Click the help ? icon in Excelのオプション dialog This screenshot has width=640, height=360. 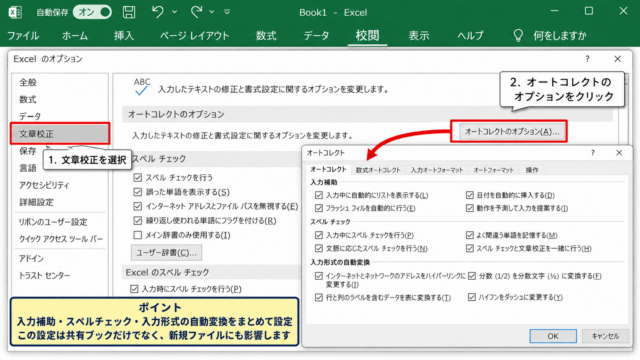pos(587,59)
